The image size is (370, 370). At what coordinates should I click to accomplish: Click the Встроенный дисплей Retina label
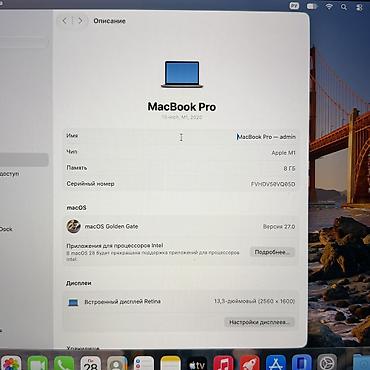(122, 302)
